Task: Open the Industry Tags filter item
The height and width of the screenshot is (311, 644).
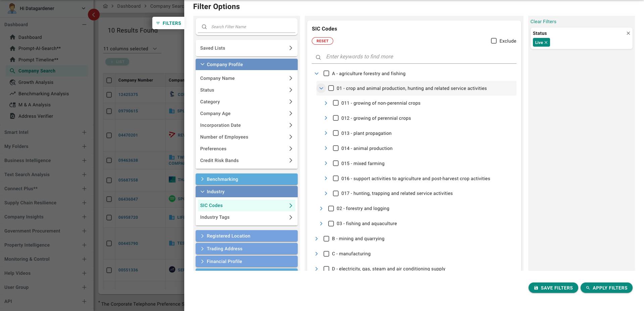Action: pos(246,217)
